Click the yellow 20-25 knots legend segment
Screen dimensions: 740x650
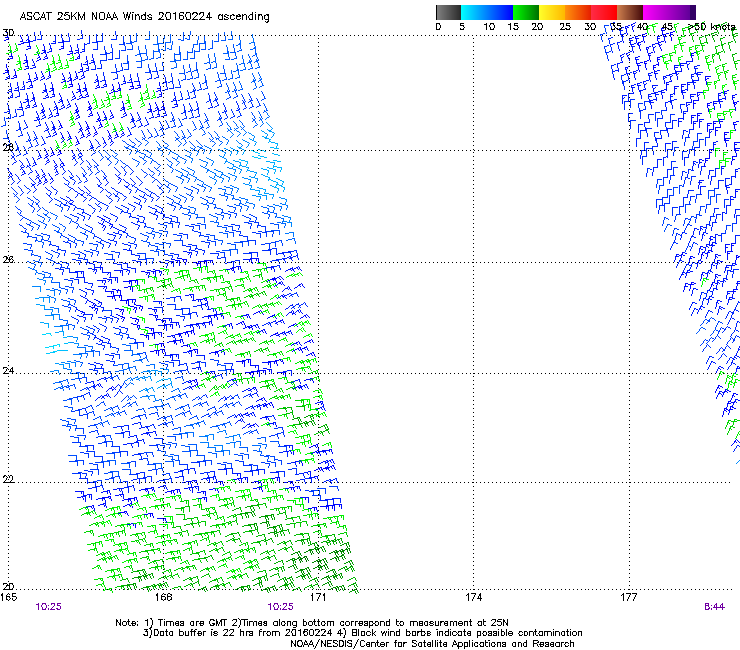552,12
